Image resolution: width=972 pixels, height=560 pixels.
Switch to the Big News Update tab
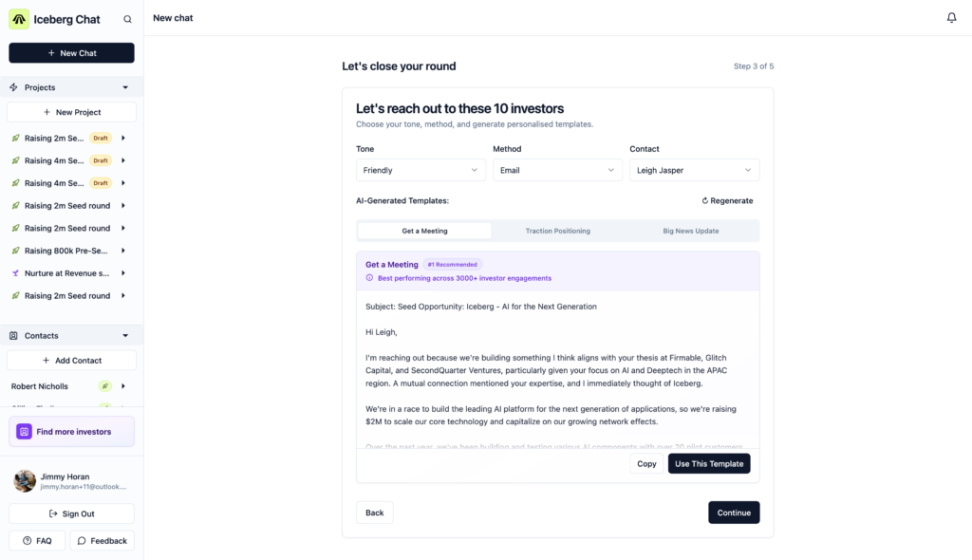click(x=690, y=231)
